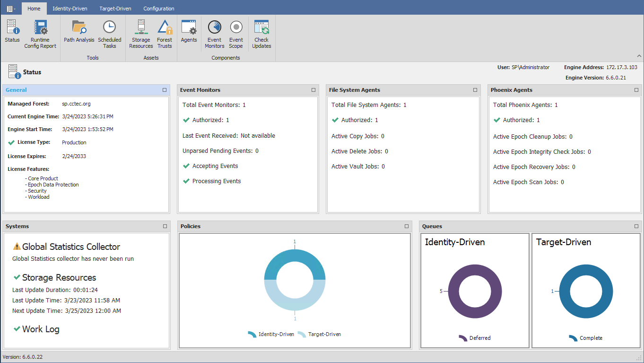Expand the Queues panel

pos(635,226)
